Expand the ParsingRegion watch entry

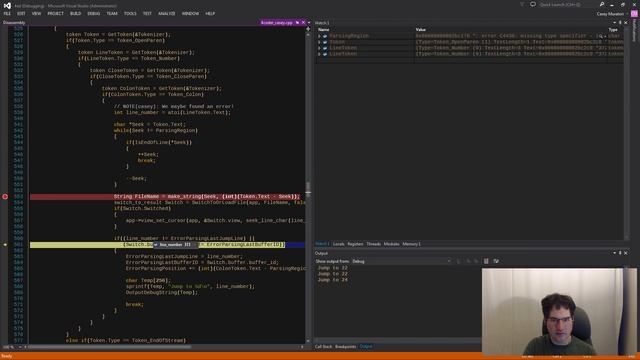[320, 36]
